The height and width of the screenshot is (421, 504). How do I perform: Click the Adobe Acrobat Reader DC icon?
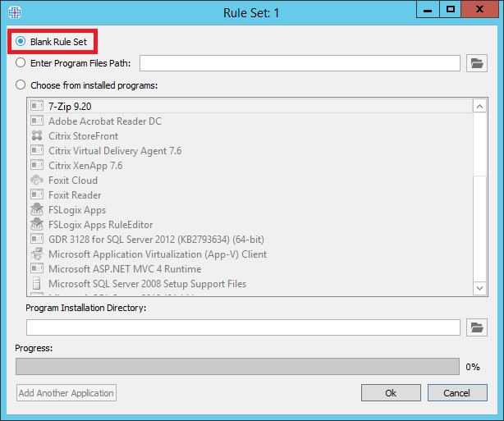(37, 121)
